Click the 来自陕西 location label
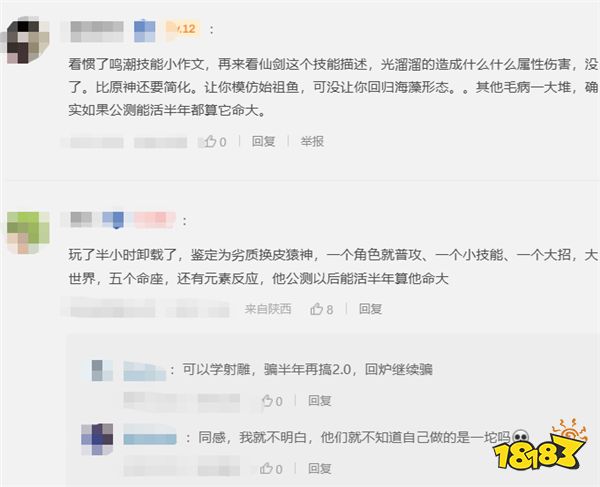The image size is (600, 487). pyautogui.click(x=268, y=309)
